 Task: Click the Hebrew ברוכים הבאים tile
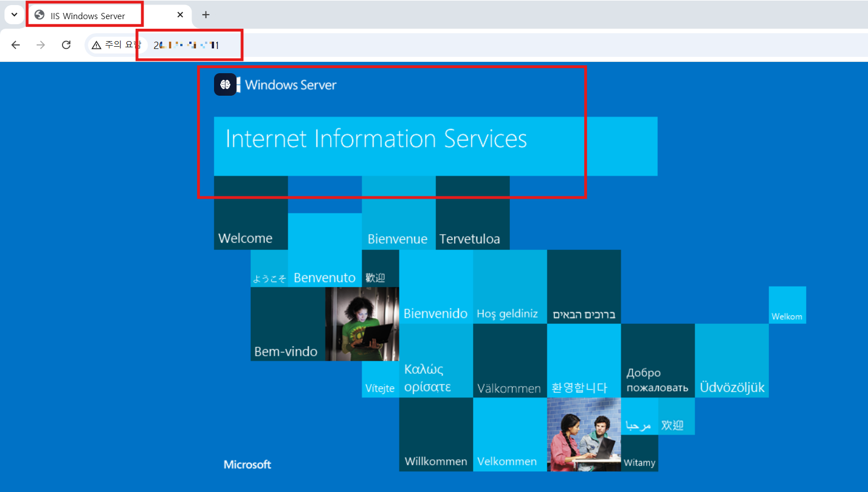(584, 287)
